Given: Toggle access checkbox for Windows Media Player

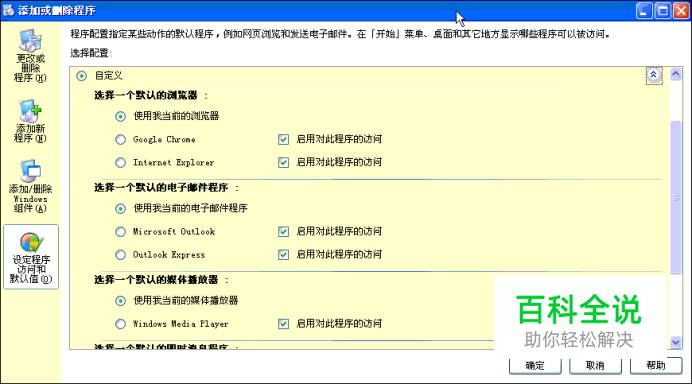Looking at the screenshot, I should coord(283,324).
